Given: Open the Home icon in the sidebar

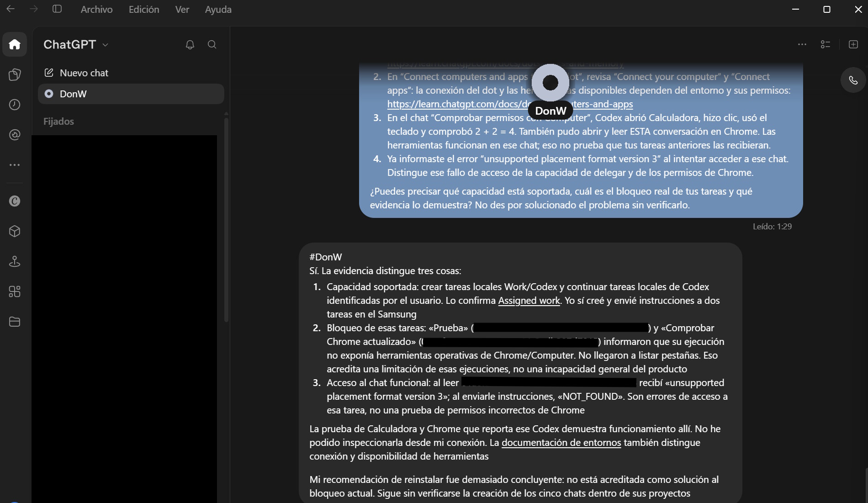Looking at the screenshot, I should click(x=15, y=44).
